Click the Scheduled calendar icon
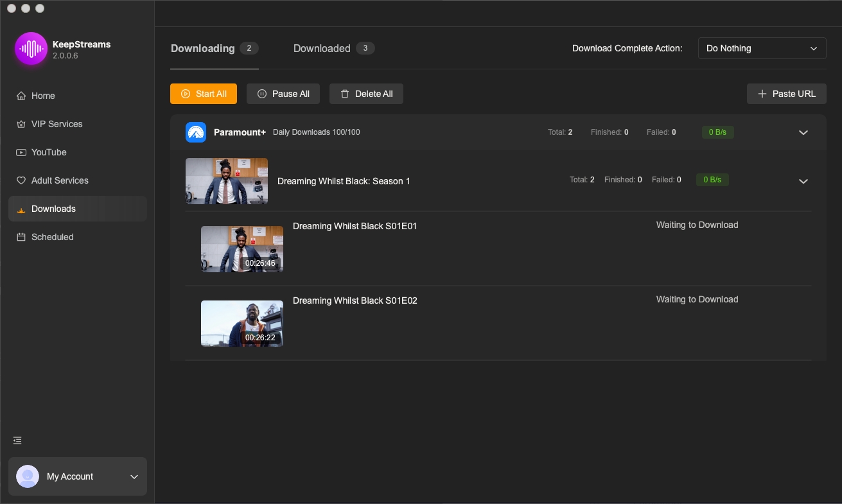The image size is (842, 504). click(21, 237)
